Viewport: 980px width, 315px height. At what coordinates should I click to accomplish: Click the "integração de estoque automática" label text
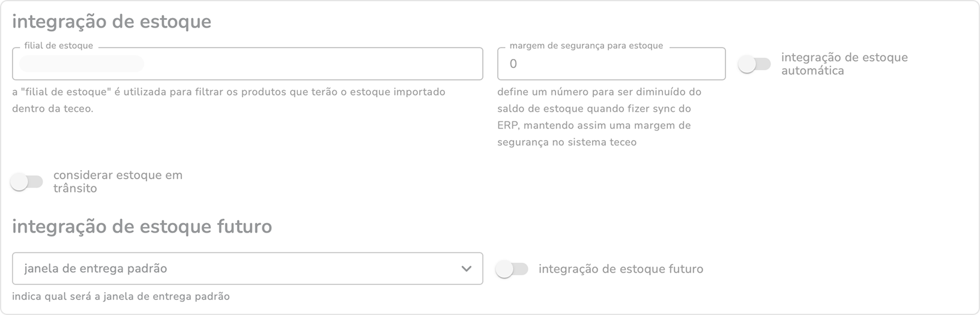click(x=844, y=64)
